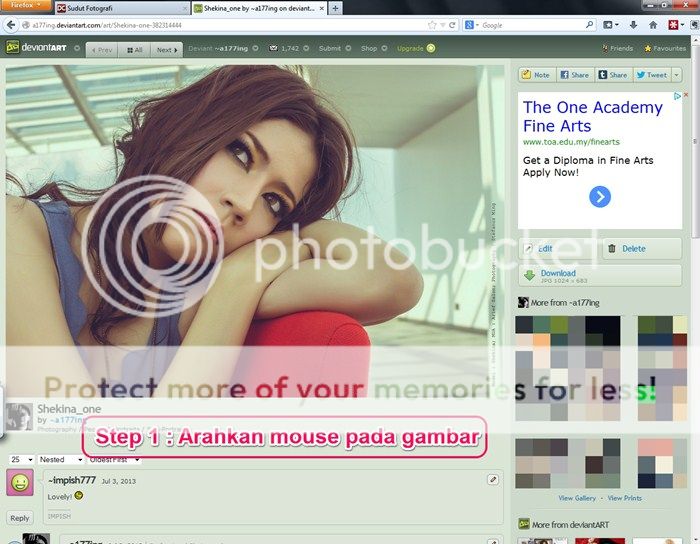Viewport: 700px width, 544px height.
Task: Open the new tab plus button
Action: pyautogui.click(x=335, y=8)
